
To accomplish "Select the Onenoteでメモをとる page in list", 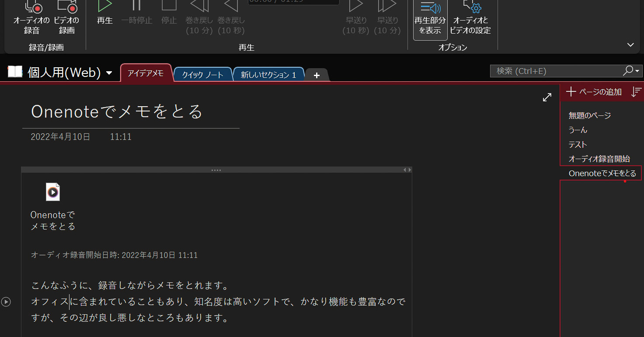I will point(601,174).
